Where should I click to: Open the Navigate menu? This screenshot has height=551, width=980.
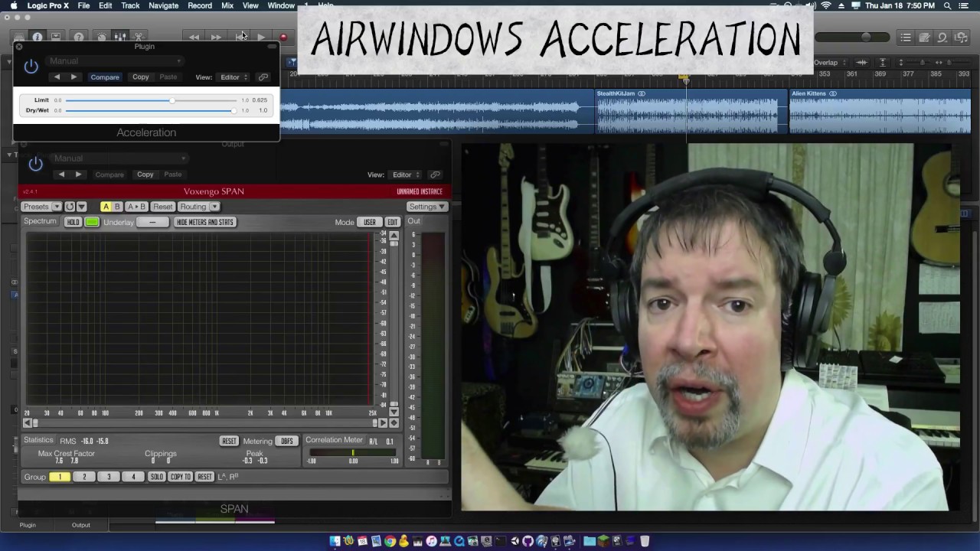(163, 5)
